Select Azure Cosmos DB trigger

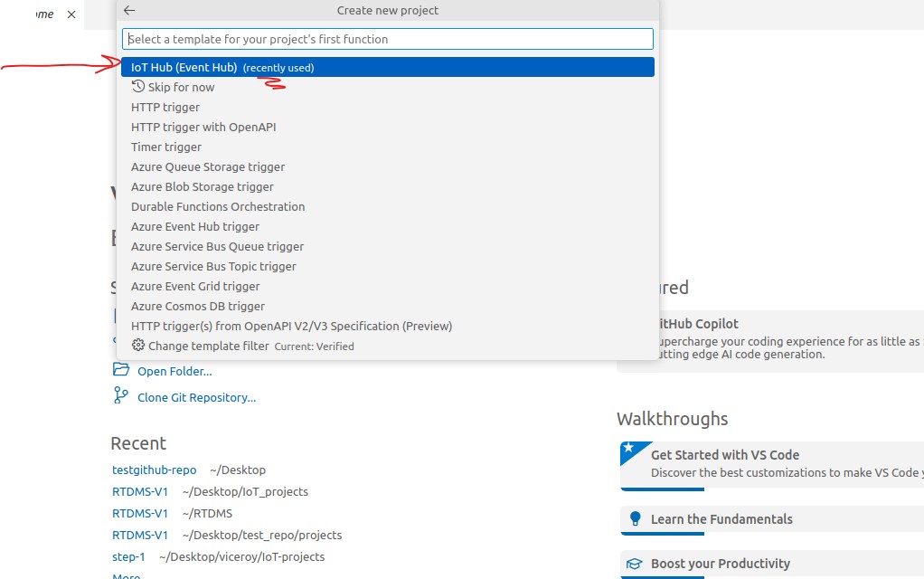(388, 307)
